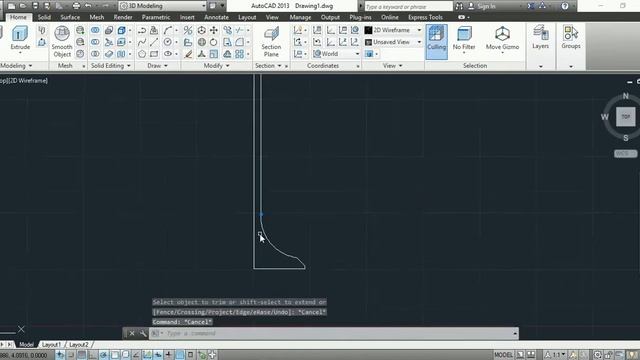640x360 pixels.
Task: Toggle Polar Tracking in status bar
Action: point(104,355)
